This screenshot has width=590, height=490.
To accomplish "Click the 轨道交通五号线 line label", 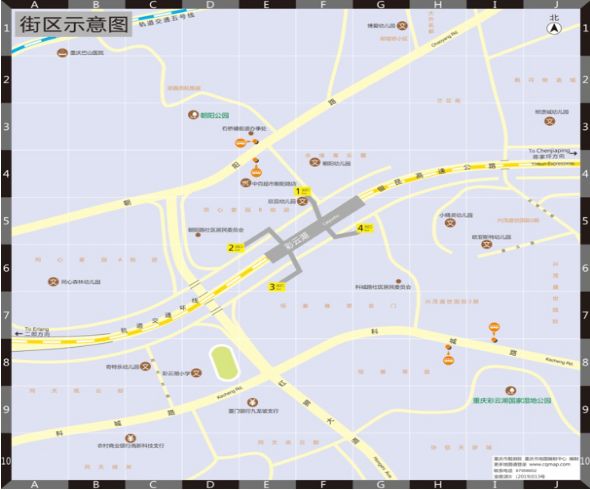I will [167, 20].
